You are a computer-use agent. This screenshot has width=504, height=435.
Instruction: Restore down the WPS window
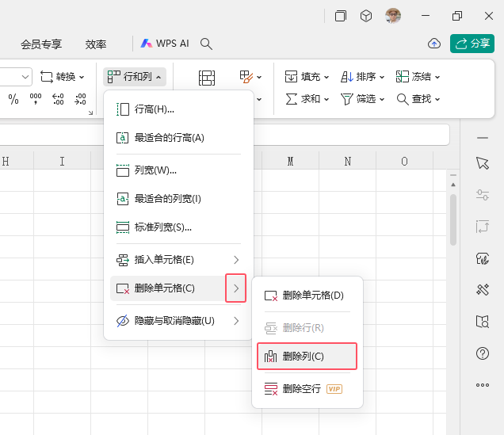tap(457, 15)
